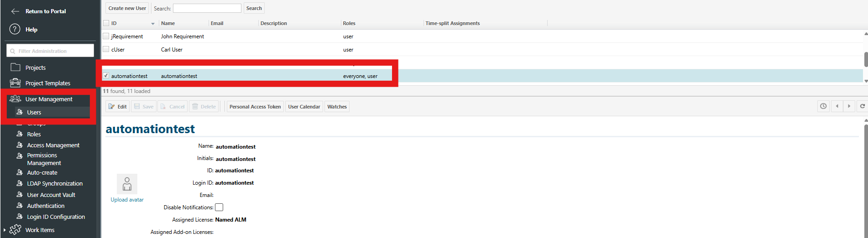The image size is (868, 238).
Task: Open Roles in the sidebar
Action: coord(34,134)
